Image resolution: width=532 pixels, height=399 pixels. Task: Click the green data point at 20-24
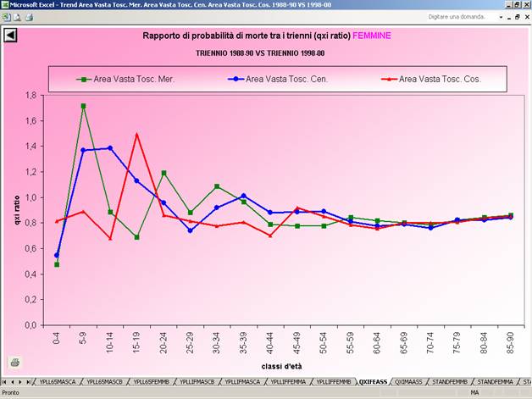[163, 173]
